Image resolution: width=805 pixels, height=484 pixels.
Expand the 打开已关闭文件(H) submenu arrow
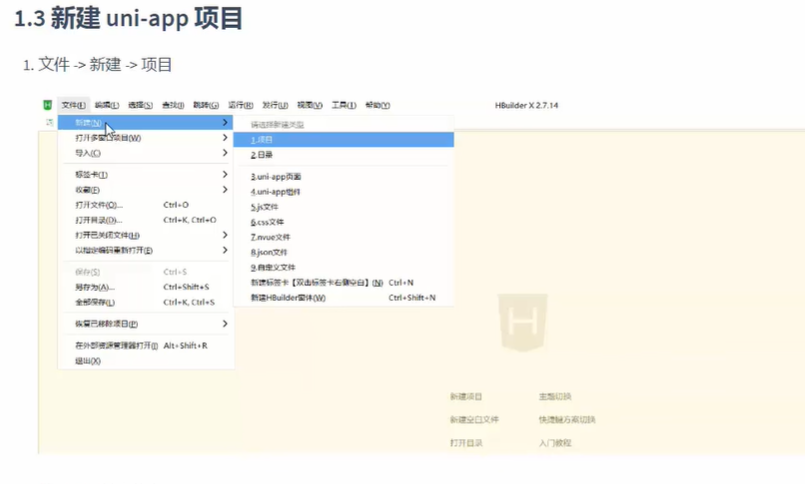225,235
